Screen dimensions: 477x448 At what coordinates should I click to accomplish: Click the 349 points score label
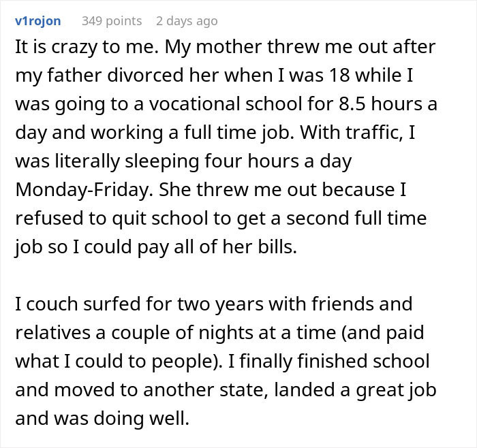[112, 20]
